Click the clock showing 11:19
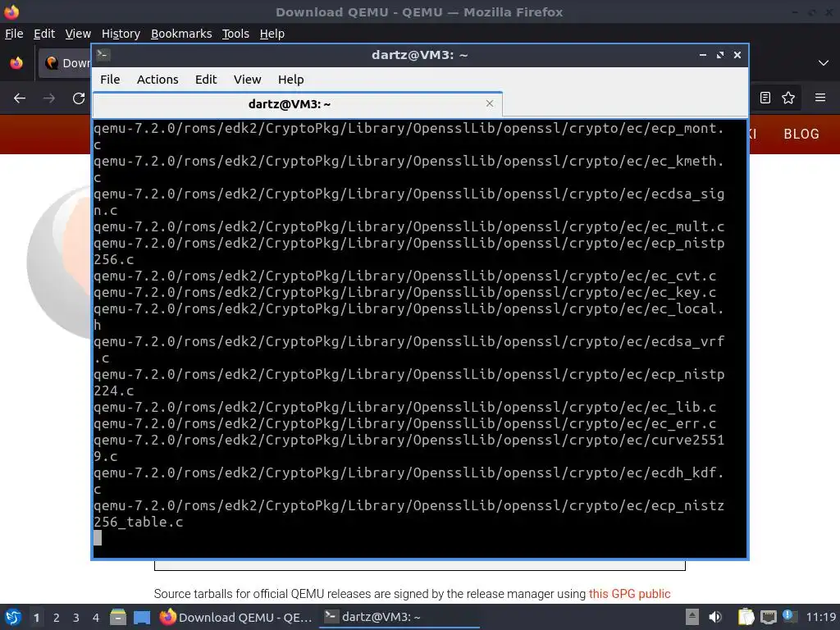Image resolution: width=840 pixels, height=630 pixels. click(820, 617)
